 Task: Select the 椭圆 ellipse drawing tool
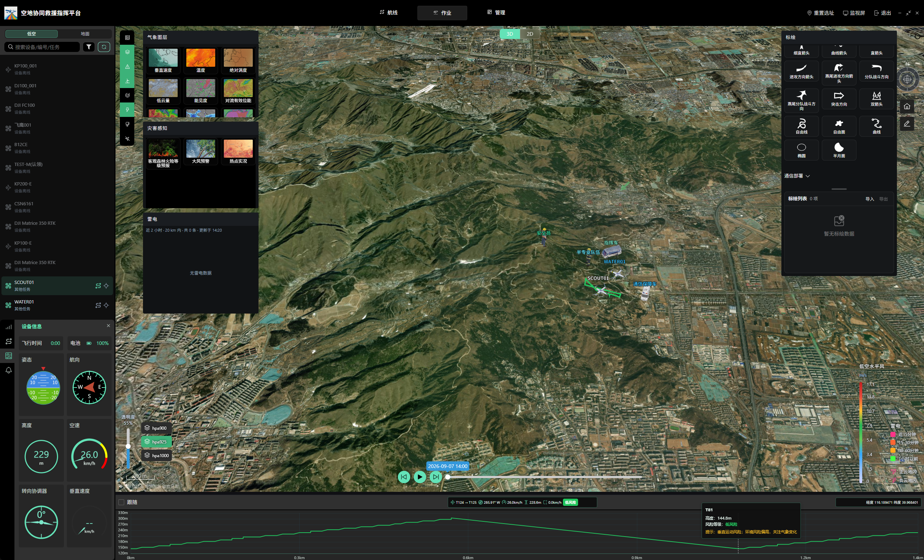801,150
